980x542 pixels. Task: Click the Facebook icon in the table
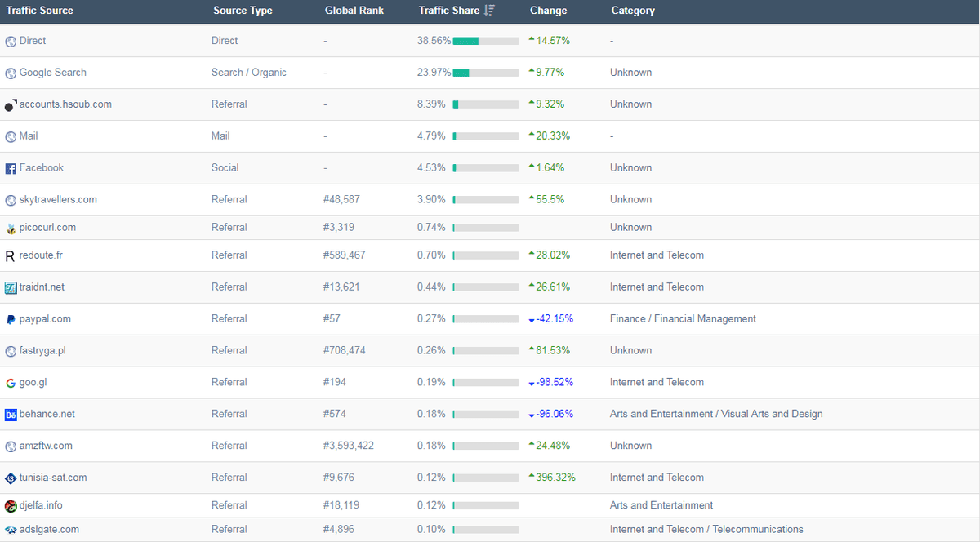pyautogui.click(x=11, y=168)
